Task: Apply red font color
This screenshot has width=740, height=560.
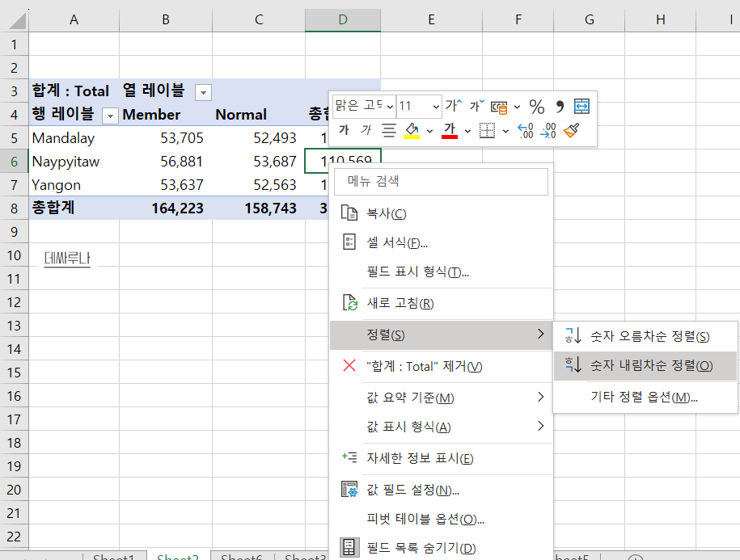Action: tap(450, 131)
